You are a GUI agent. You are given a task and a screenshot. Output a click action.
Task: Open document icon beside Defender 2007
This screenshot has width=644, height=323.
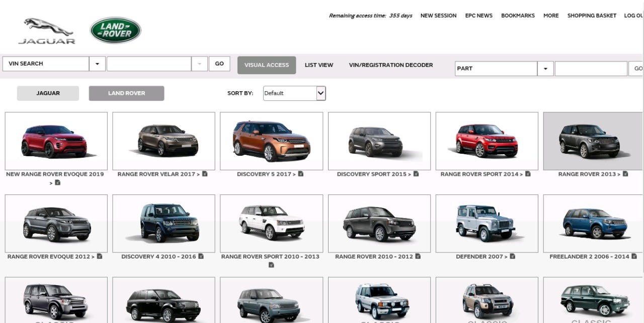tap(512, 256)
